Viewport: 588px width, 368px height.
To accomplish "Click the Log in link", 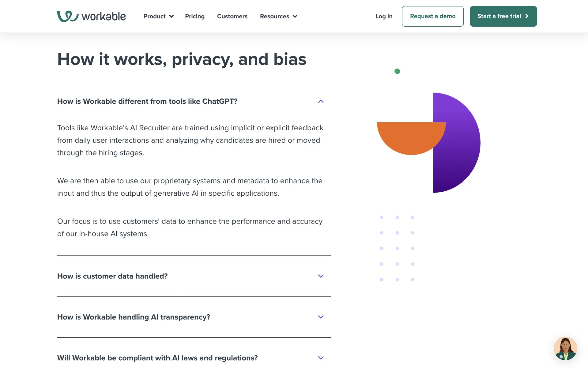I will [x=384, y=16].
